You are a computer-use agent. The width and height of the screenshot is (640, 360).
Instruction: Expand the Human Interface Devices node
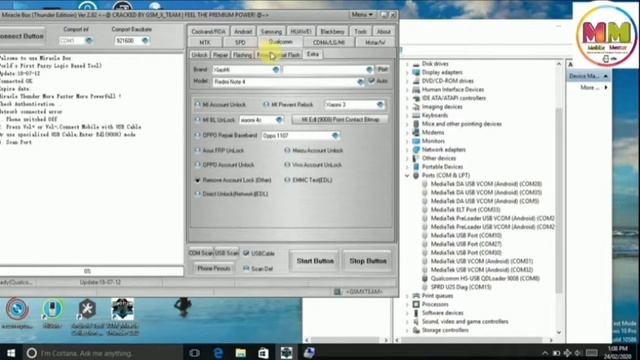tap(407, 90)
